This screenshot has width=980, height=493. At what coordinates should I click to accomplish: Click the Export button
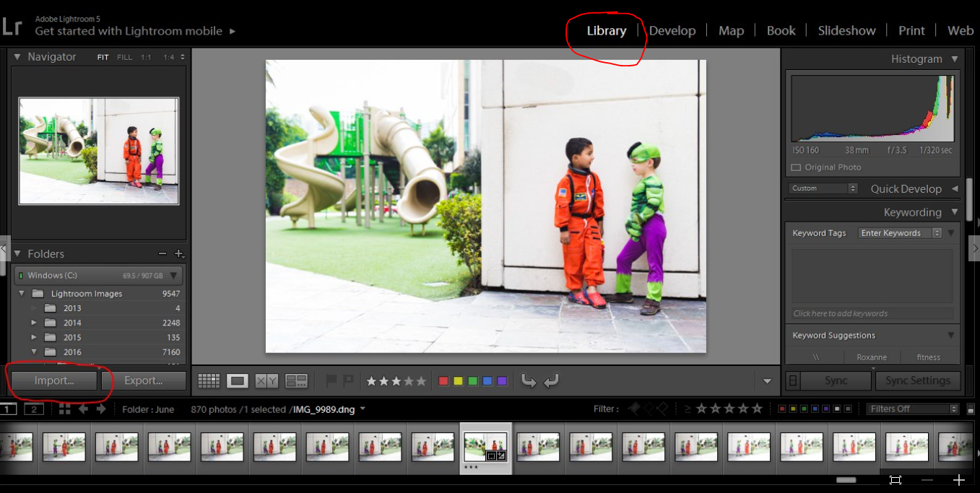click(144, 380)
